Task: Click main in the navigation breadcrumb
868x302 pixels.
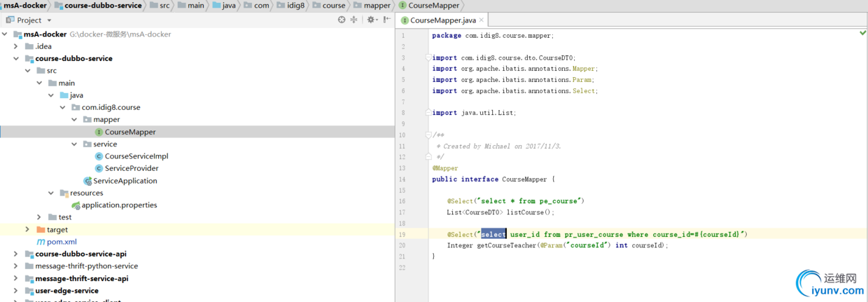Action: tap(196, 6)
